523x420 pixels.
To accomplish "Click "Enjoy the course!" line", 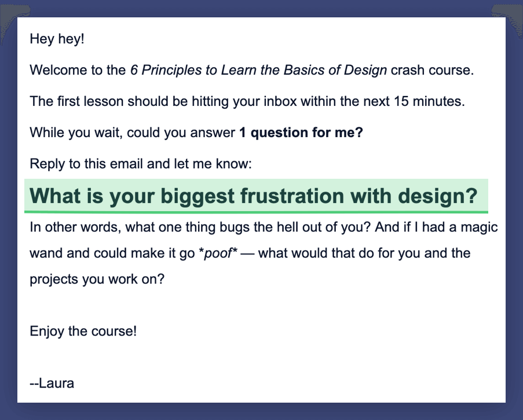I will pos(83,331).
